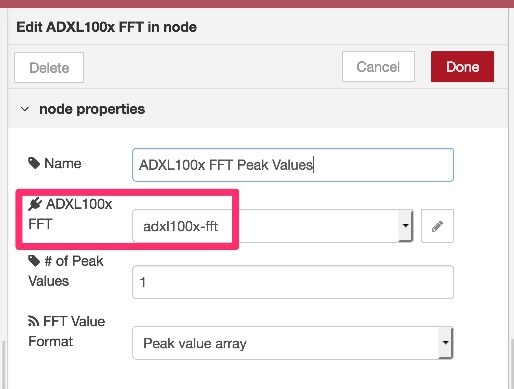This screenshot has height=389, width=514.
Task: Click the Edit ADXL100x FFT in node title
Action: [x=106, y=27]
